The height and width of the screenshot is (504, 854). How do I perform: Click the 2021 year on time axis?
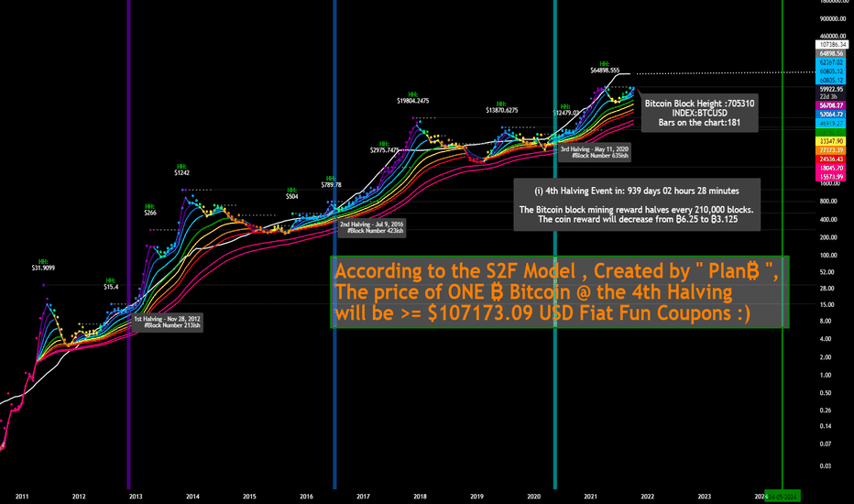point(590,497)
